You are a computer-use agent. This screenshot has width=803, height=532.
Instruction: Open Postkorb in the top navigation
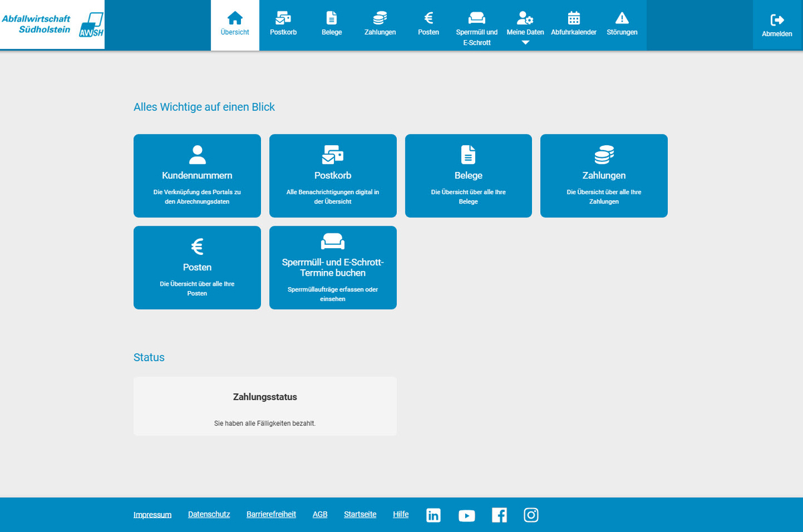[283, 25]
